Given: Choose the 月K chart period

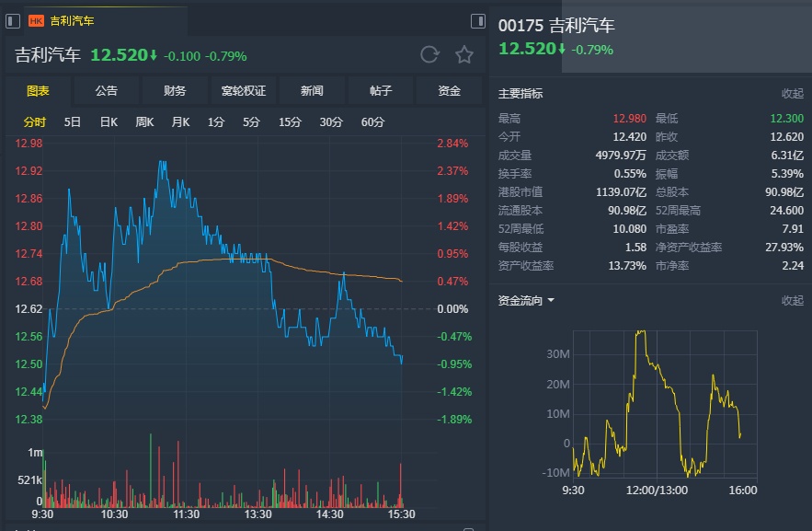Looking at the screenshot, I should (180, 122).
